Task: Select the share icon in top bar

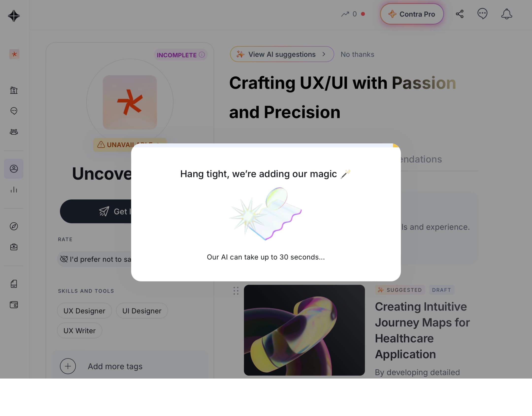Action: click(459, 14)
